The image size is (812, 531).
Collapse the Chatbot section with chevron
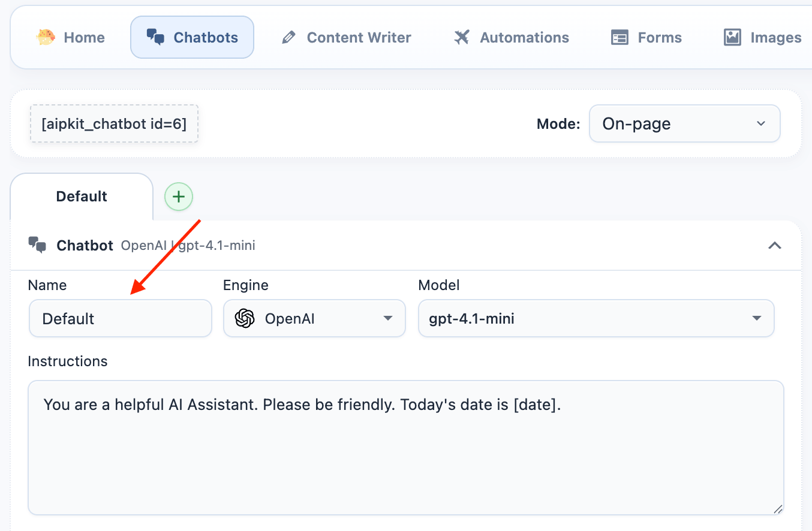(775, 245)
